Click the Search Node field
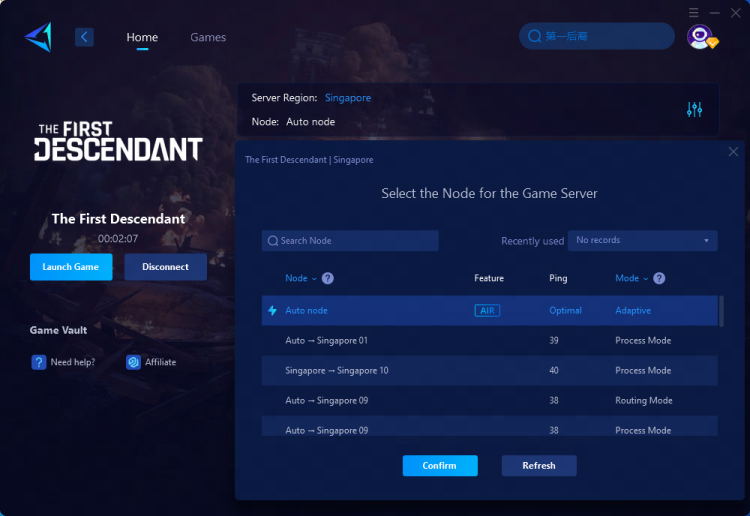The width and height of the screenshot is (750, 516). coord(350,241)
